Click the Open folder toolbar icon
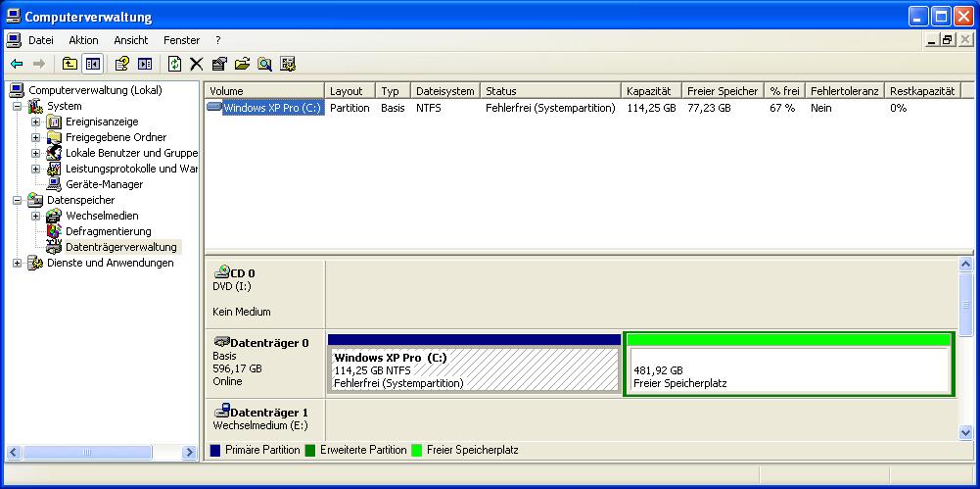980x489 pixels. [242, 64]
